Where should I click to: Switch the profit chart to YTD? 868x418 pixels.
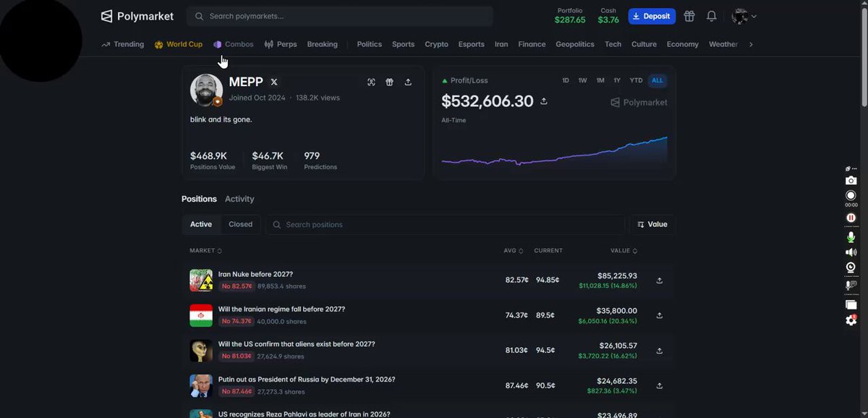637,80
